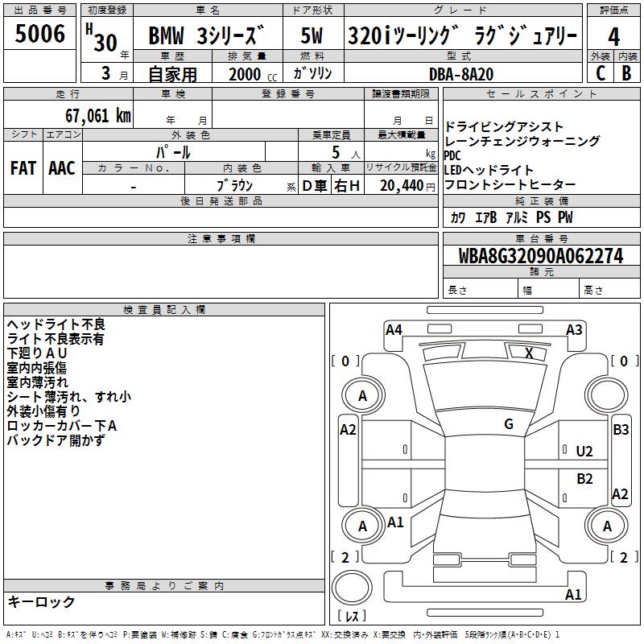Click inspector note ロッカーカバー下A
This screenshot has width=644, height=644.
pos(62,426)
